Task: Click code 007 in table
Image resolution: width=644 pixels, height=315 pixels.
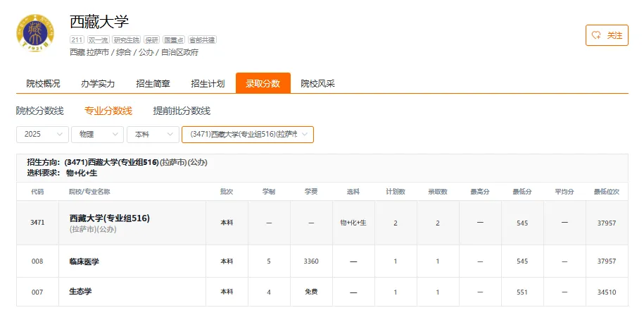Action: [x=37, y=292]
